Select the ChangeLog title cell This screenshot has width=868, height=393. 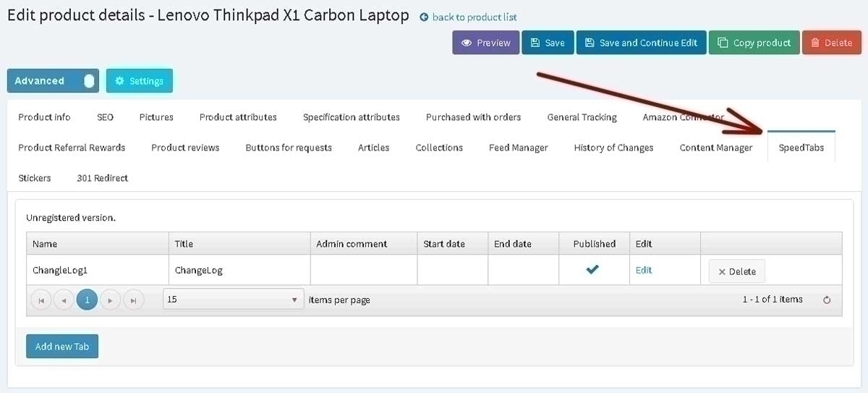pyautogui.click(x=239, y=270)
